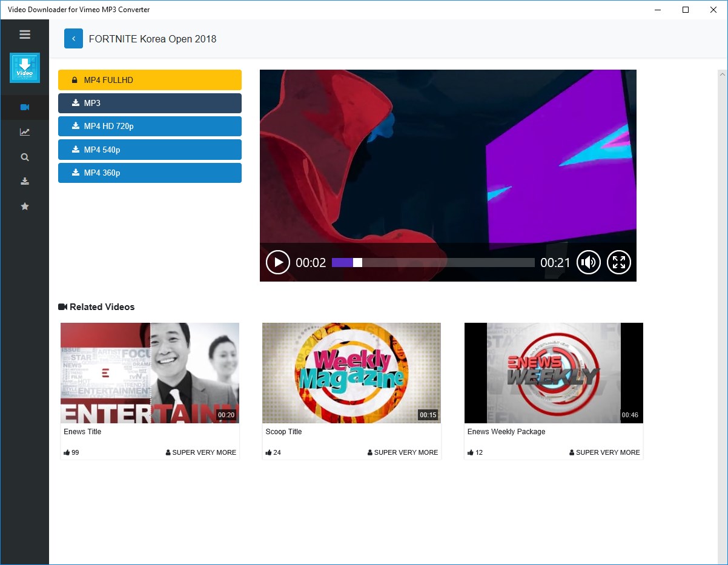This screenshot has height=565, width=728.
Task: Click the video progress bar
Action: pyautogui.click(x=433, y=262)
